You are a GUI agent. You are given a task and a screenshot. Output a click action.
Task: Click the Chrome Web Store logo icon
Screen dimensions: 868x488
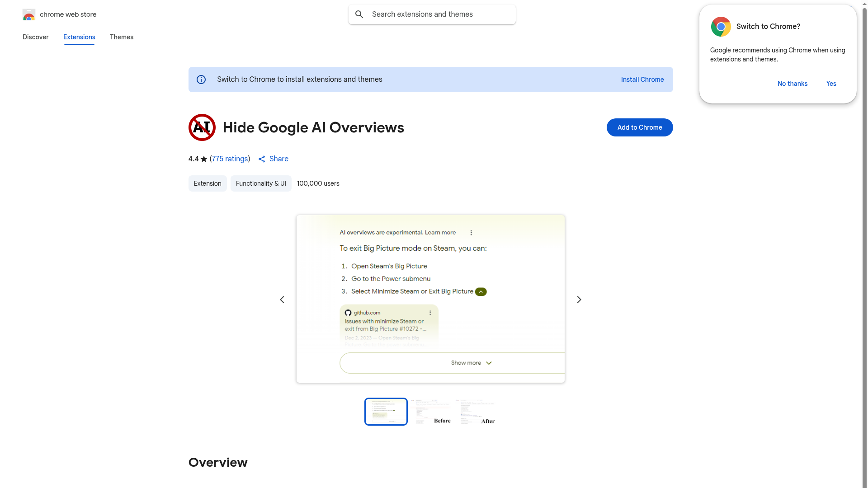[x=29, y=14]
